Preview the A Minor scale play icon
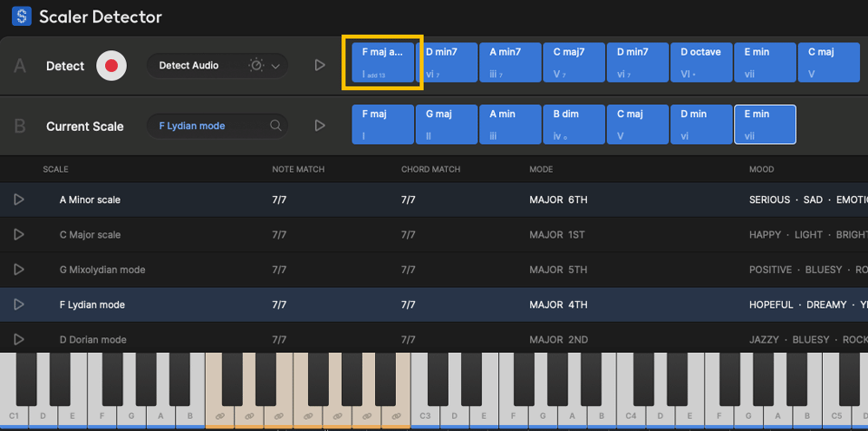 coord(19,199)
